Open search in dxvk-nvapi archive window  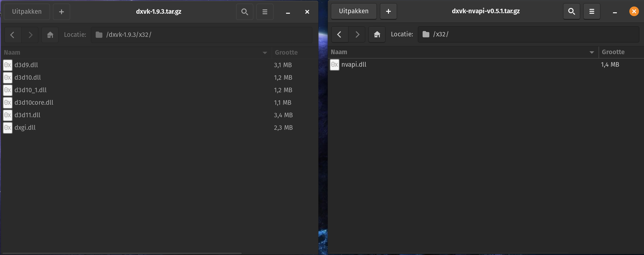coord(571,11)
